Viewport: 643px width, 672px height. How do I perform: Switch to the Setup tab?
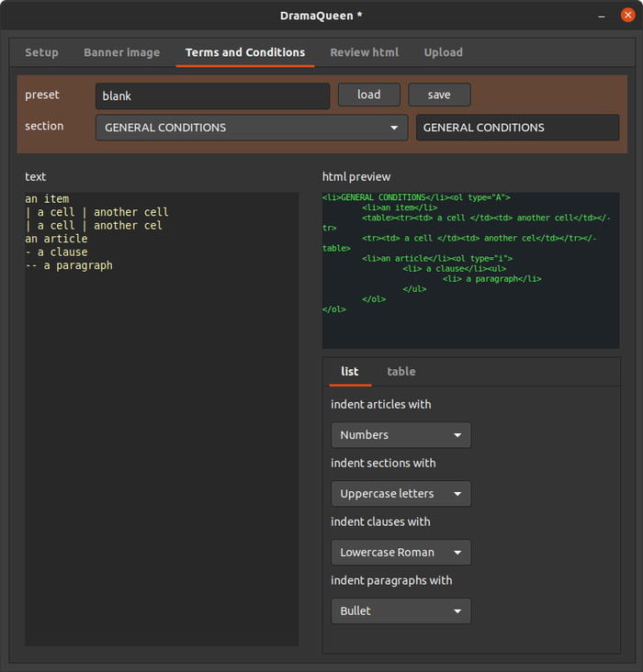point(41,52)
